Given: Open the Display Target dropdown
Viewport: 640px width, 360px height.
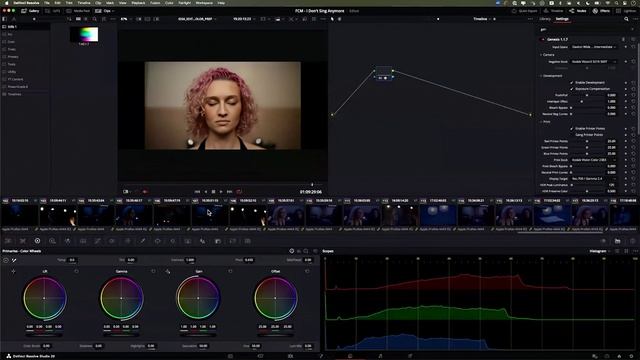Looking at the screenshot, I should (x=593, y=179).
